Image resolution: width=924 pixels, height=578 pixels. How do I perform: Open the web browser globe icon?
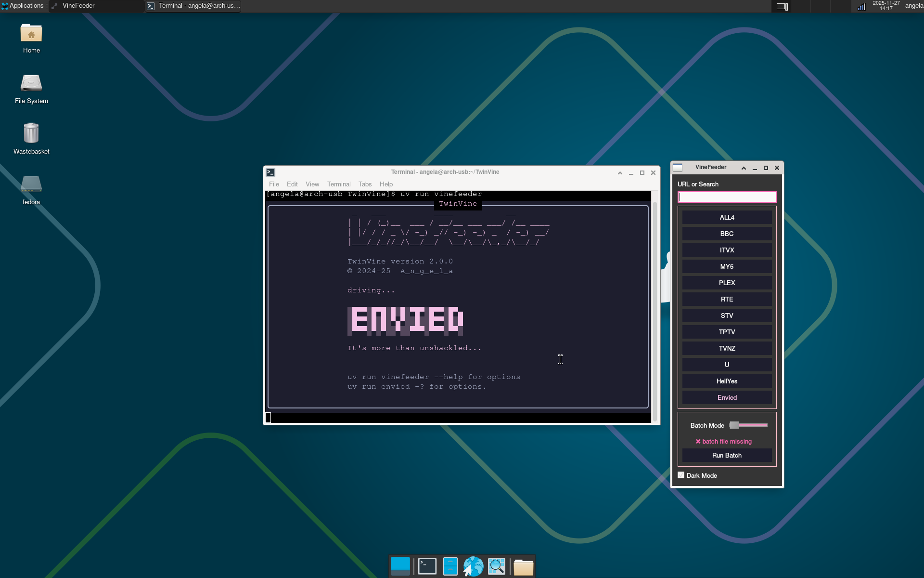473,566
